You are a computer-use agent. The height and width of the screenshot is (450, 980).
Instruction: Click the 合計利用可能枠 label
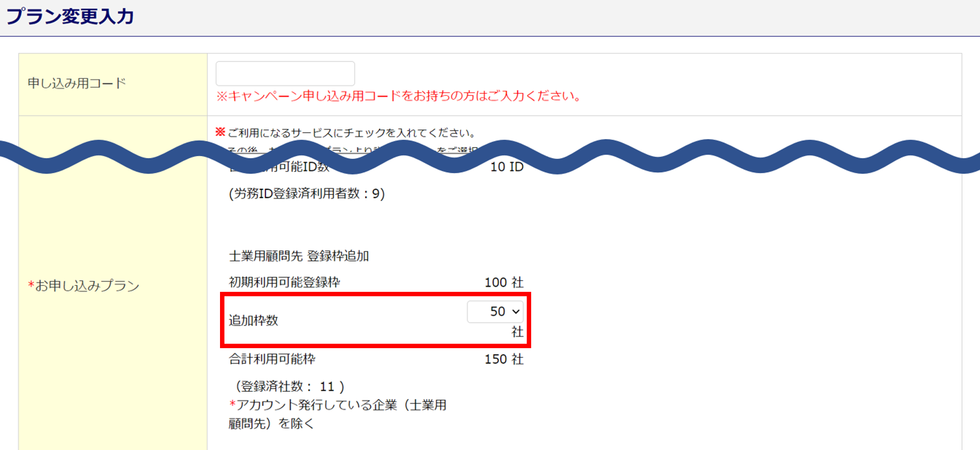272,359
